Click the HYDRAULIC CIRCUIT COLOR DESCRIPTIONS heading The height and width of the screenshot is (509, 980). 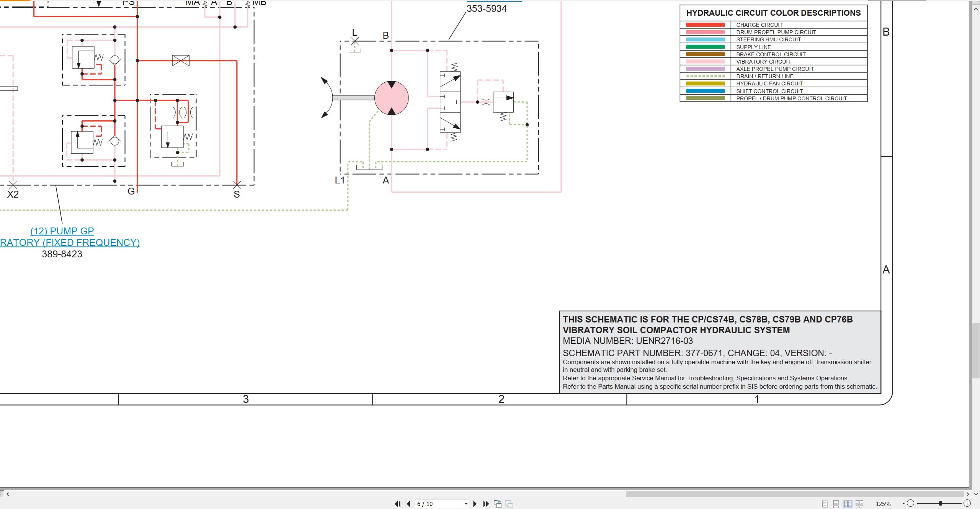coord(773,13)
